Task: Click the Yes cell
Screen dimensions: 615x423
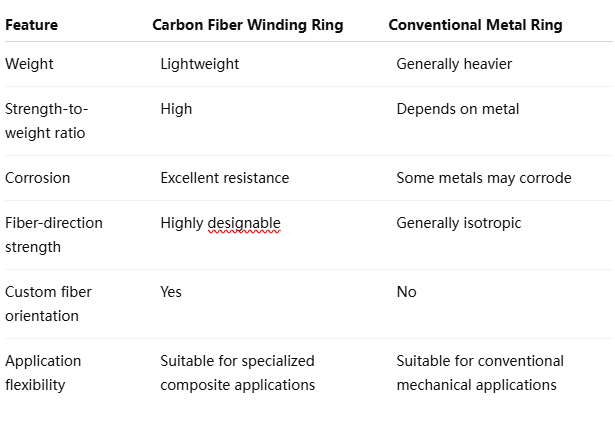Action: point(171,292)
